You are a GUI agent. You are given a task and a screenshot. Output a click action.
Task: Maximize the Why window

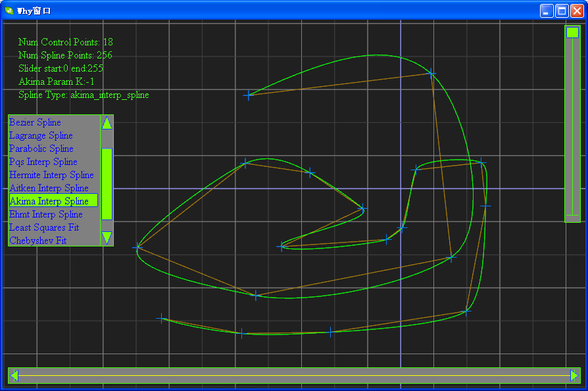point(562,11)
